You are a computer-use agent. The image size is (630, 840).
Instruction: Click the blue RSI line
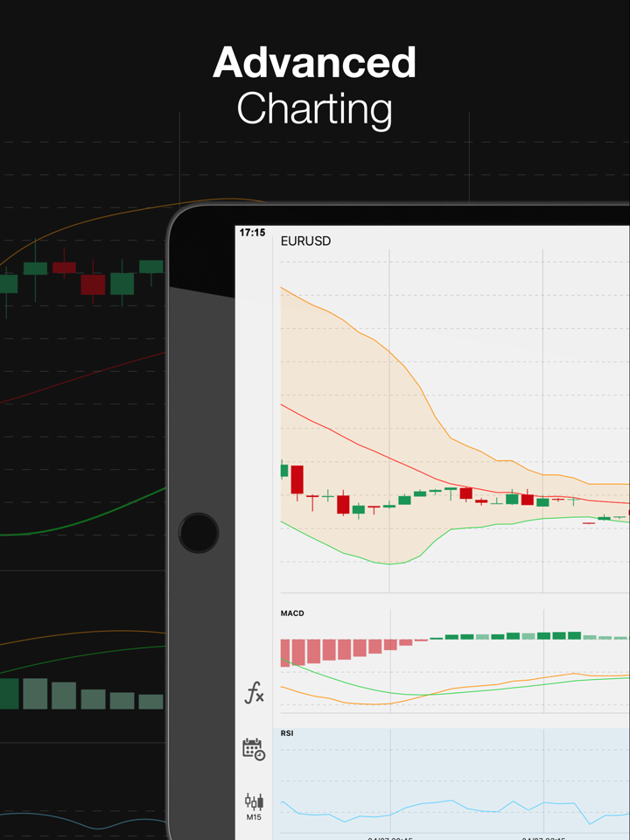[437, 802]
